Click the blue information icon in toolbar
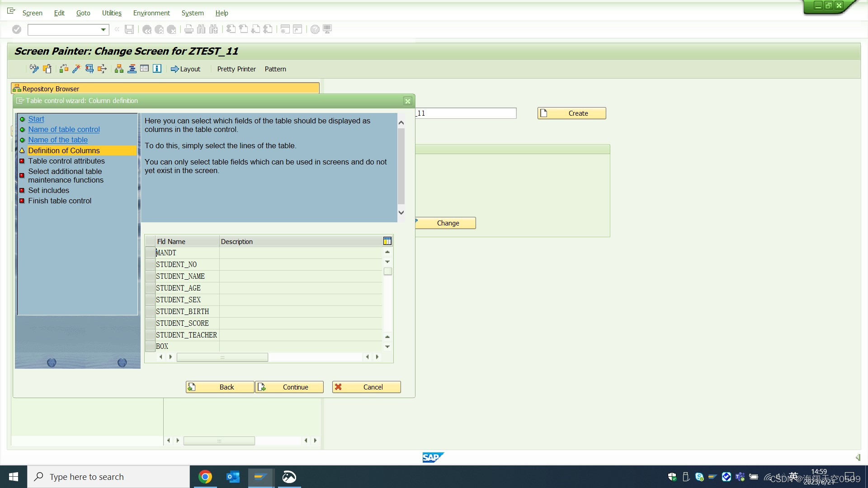Viewport: 868px width, 488px height. point(157,69)
